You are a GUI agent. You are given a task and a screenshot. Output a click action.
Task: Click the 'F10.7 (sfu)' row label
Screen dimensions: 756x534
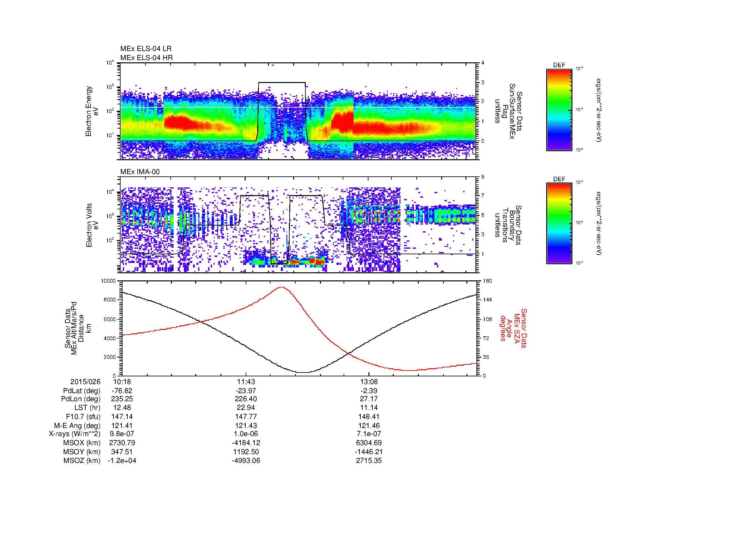pos(83,417)
